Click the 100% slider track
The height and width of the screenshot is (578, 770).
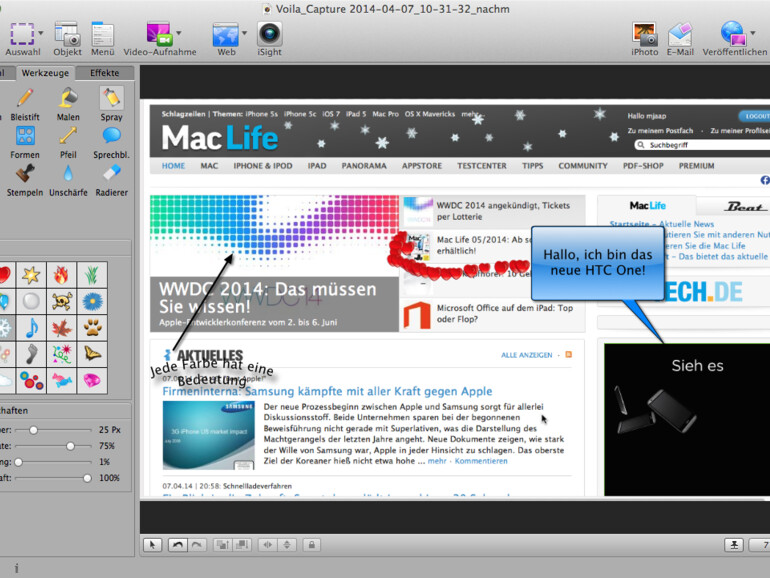click(53, 478)
